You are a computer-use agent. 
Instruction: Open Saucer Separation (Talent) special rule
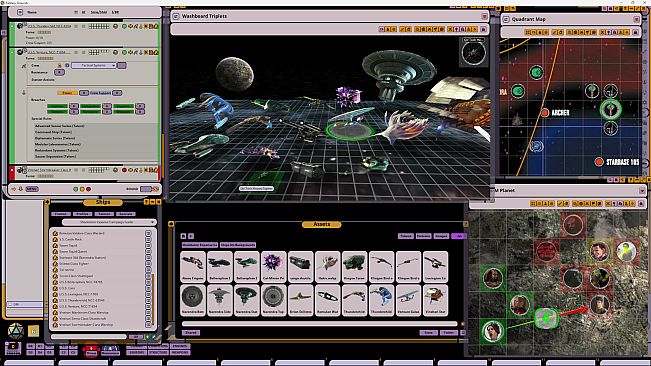click(55, 156)
